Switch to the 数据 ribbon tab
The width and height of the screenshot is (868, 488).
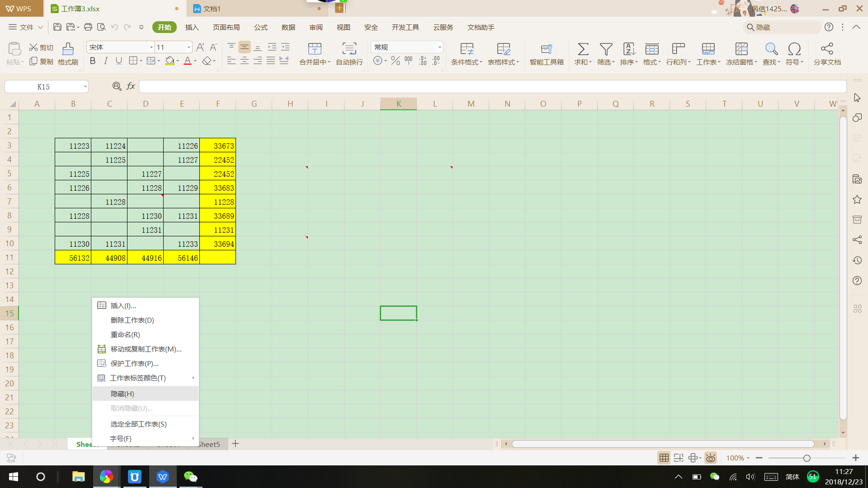click(x=288, y=28)
